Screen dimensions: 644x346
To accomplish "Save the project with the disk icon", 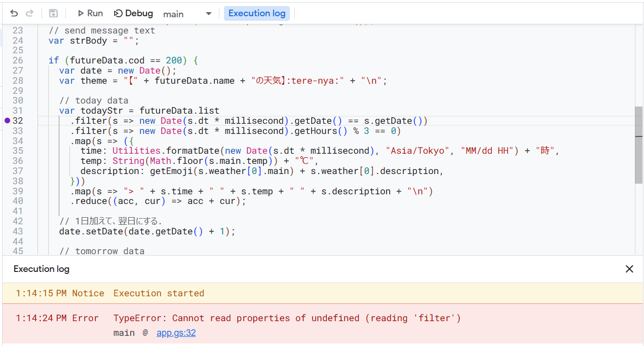I will [x=53, y=14].
